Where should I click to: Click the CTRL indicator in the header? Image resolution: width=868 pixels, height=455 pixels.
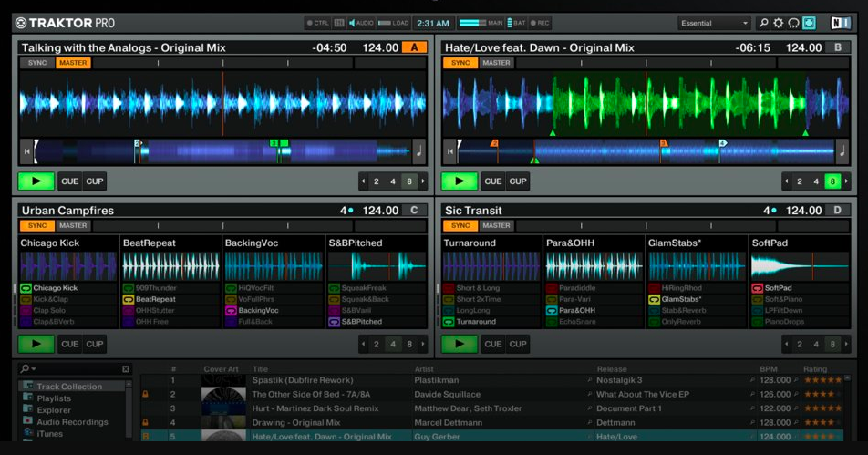317,23
